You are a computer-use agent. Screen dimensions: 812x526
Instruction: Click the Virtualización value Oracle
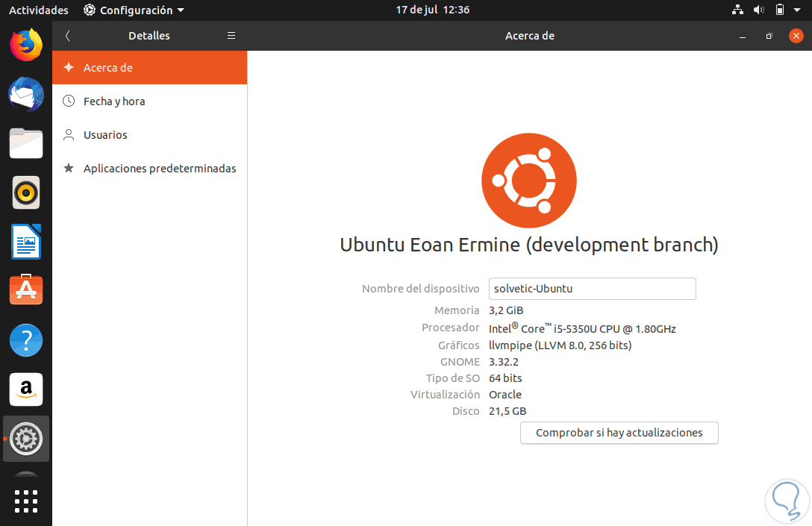coord(505,395)
